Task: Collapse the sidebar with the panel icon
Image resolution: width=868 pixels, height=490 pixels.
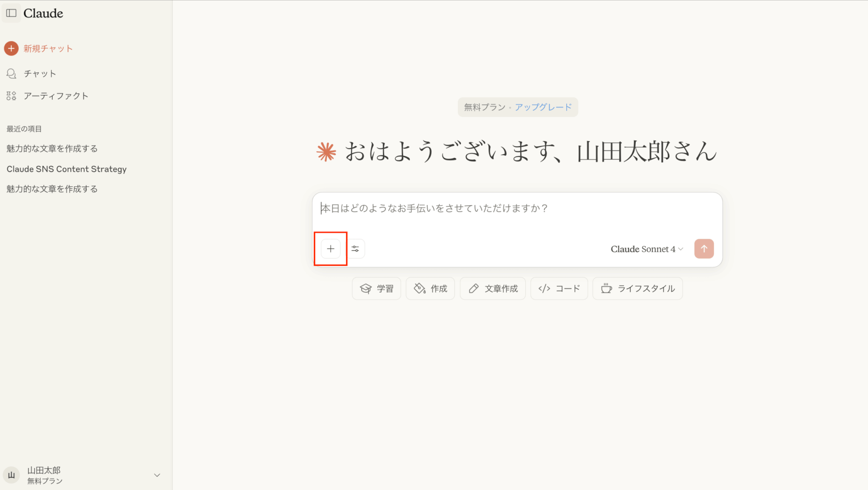Action: pyautogui.click(x=11, y=13)
